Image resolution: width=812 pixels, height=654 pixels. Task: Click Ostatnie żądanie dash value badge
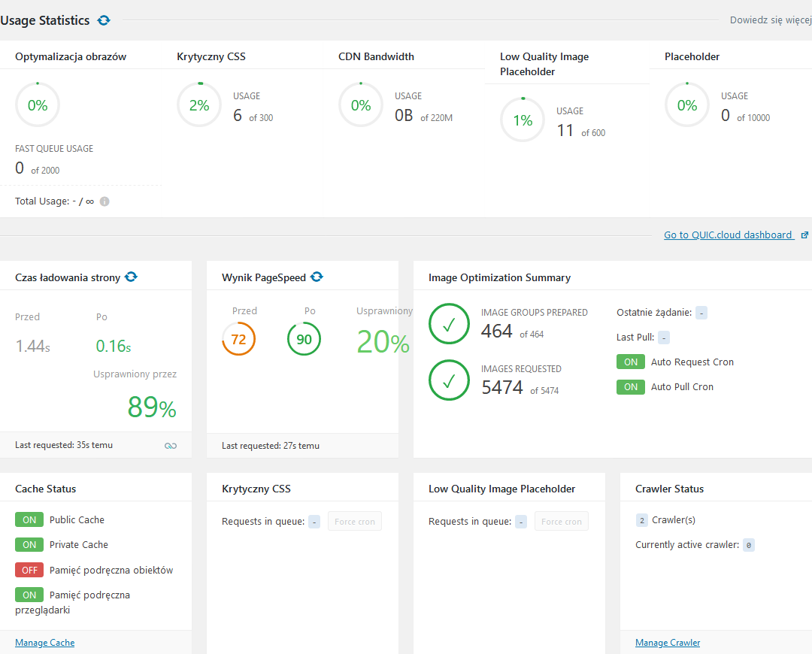pos(701,313)
